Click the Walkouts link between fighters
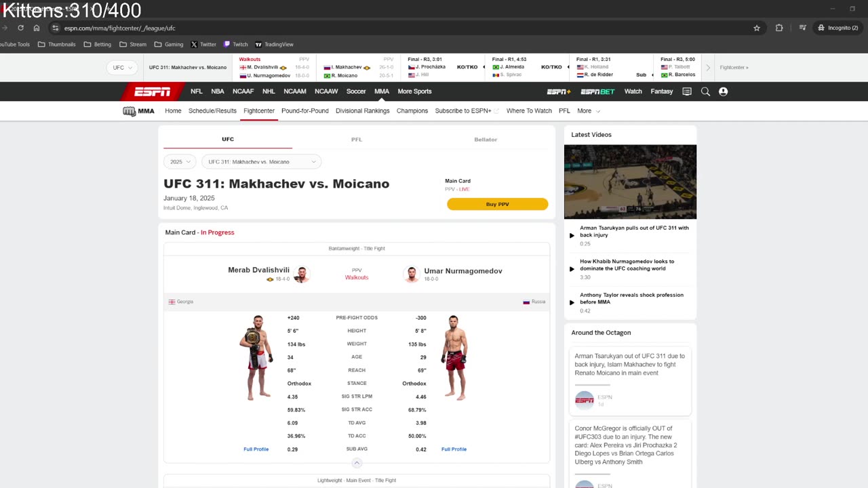The width and height of the screenshot is (868, 488). (357, 278)
